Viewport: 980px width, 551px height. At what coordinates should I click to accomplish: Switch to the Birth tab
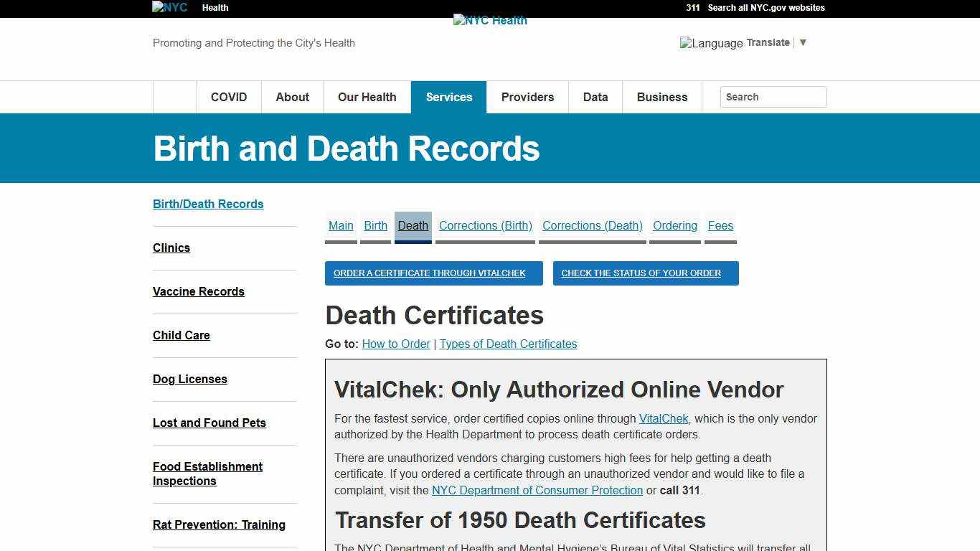tap(375, 225)
